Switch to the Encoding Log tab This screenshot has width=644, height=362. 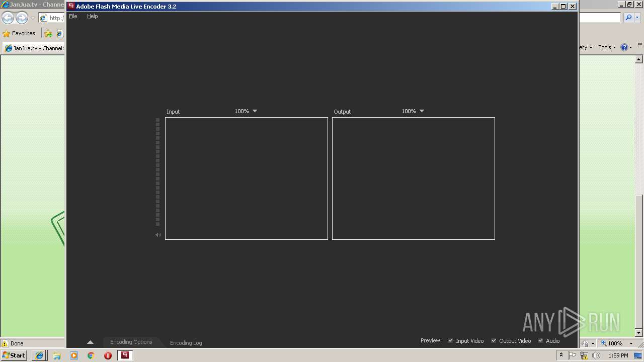tap(186, 343)
